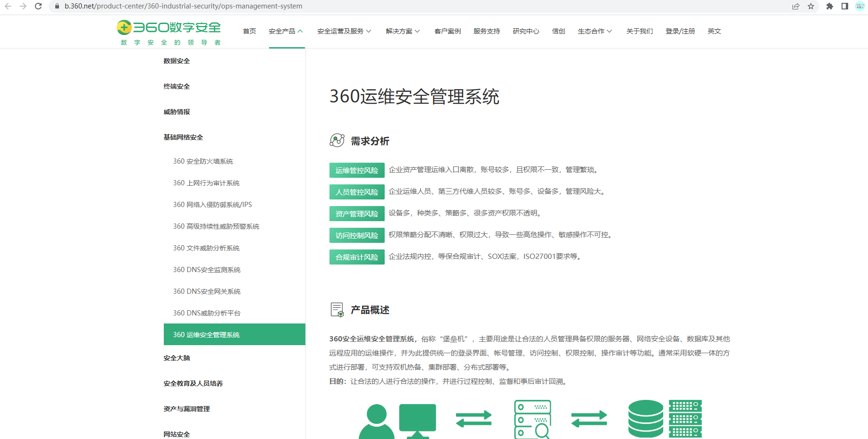Open 360 DNS威胁分析平台 sidebar link
The width and height of the screenshot is (868, 439).
[x=207, y=313]
